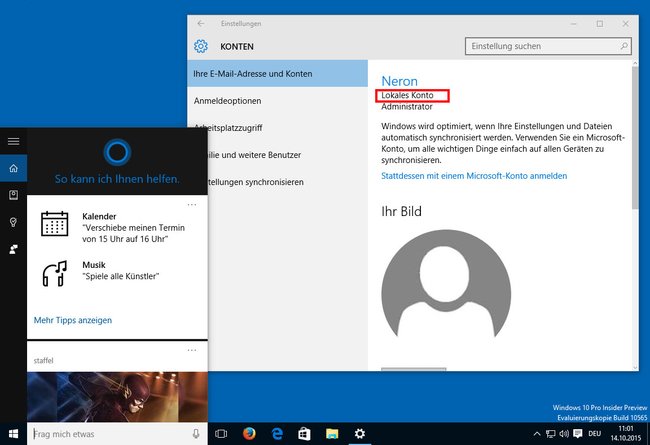Click Konten settings gear icon
Viewport: 650px width, 445px height.
pos(201,46)
